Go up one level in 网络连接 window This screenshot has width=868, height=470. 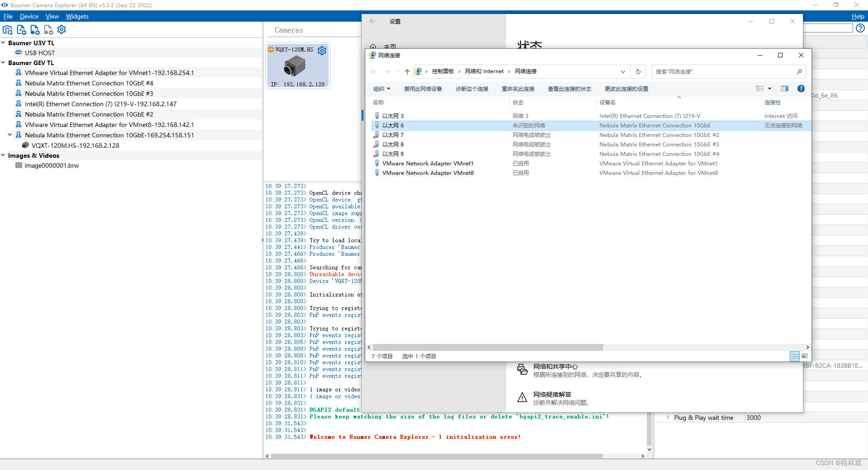(x=407, y=71)
